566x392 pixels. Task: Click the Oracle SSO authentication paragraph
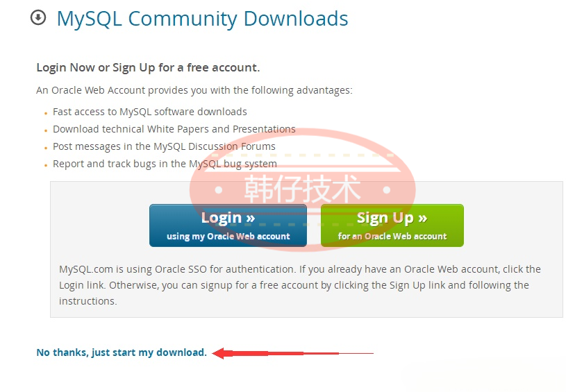tap(300, 285)
